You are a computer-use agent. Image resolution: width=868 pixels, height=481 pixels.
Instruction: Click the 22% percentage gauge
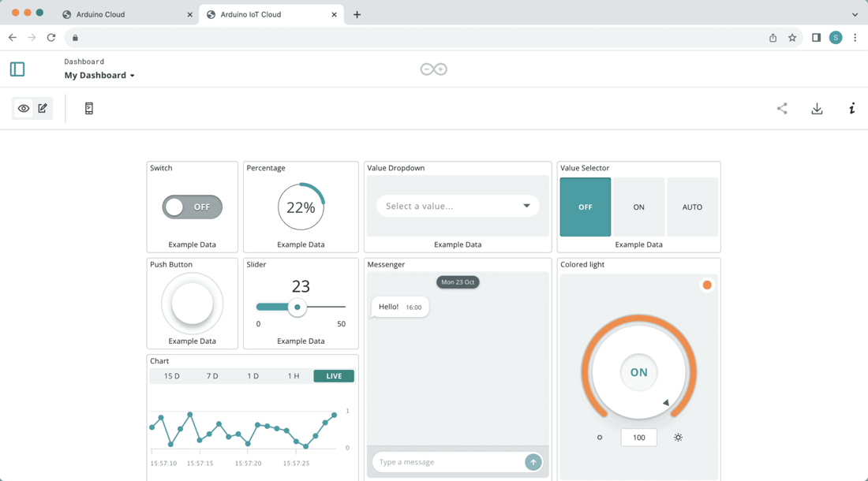[x=301, y=207]
